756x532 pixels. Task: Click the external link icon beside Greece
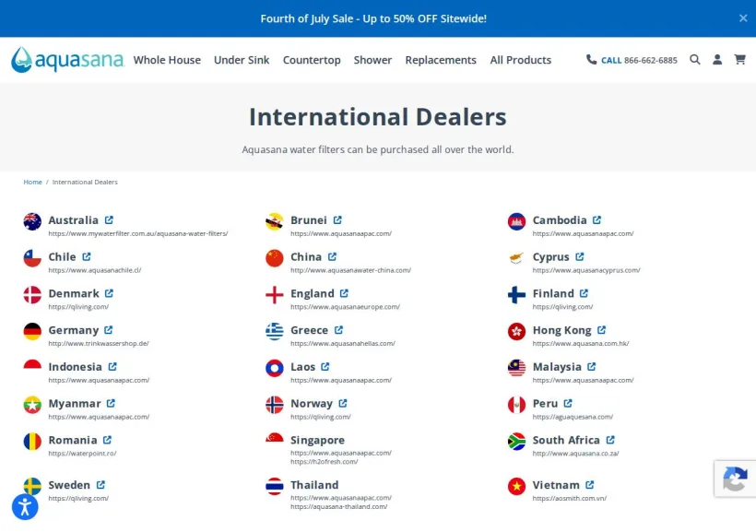tap(338, 330)
